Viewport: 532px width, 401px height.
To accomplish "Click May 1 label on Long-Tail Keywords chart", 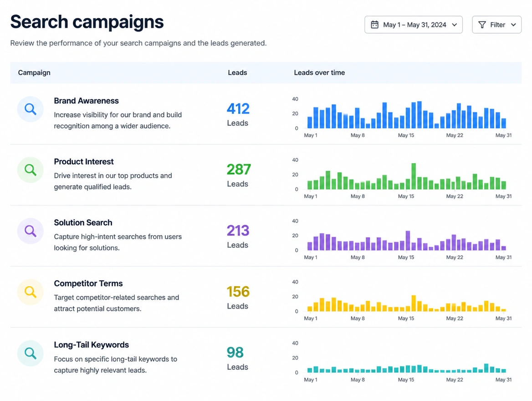I will 311,380.
